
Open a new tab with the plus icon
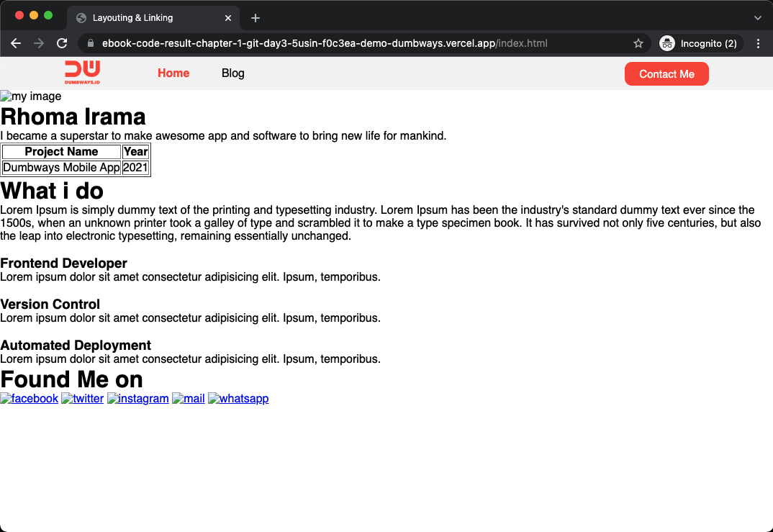point(255,18)
